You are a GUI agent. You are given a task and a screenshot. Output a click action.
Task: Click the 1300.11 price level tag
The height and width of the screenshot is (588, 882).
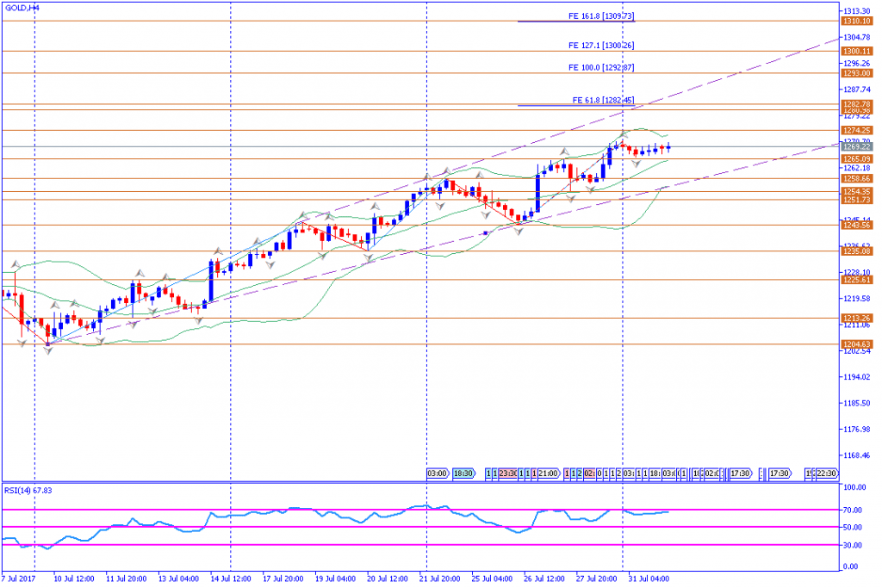[x=857, y=51]
